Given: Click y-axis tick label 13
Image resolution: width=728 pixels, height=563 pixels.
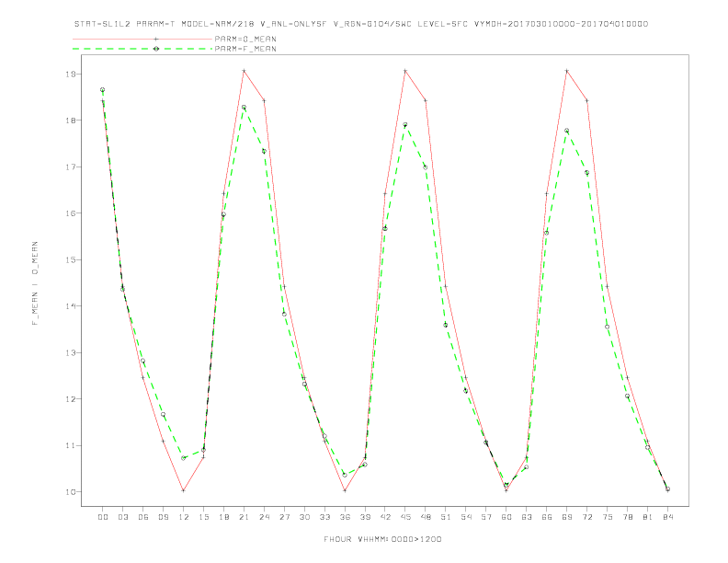Looking at the screenshot, I should (x=71, y=352).
